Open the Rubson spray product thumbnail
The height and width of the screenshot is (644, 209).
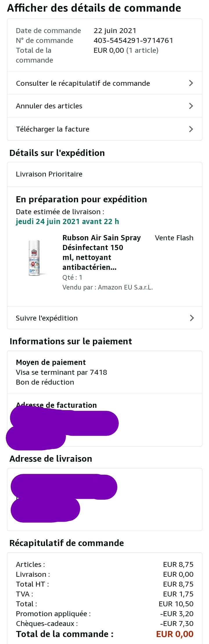(x=34, y=258)
